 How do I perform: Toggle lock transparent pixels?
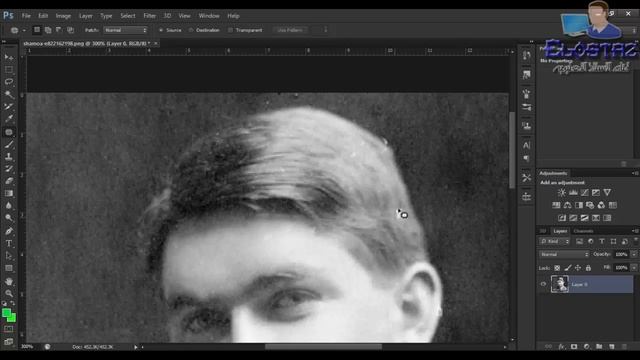coord(557,268)
